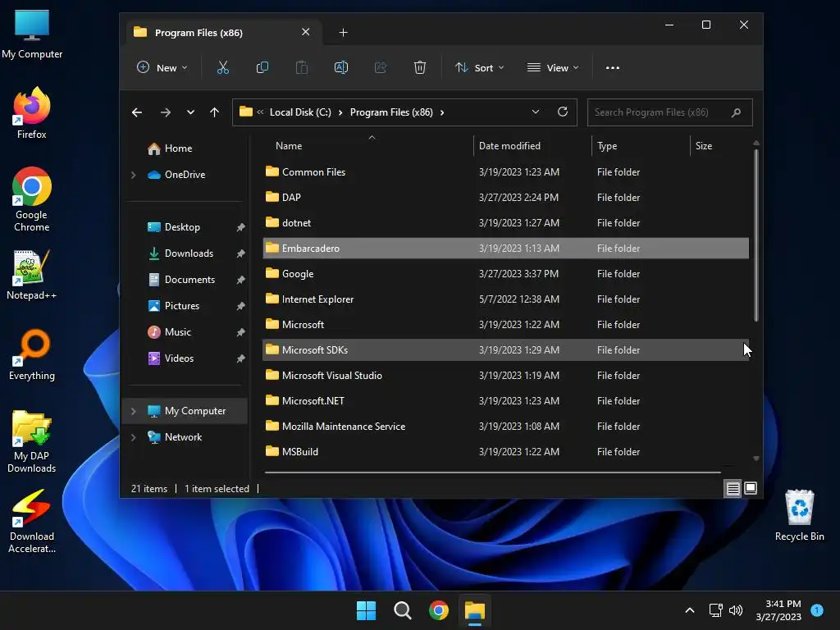Open Windows Start button on taskbar
The image size is (840, 630).
coord(367,610)
